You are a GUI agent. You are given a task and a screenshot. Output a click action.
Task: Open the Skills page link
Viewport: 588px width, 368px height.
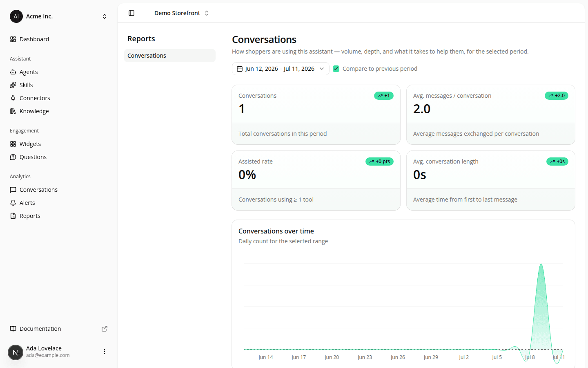(59, 85)
